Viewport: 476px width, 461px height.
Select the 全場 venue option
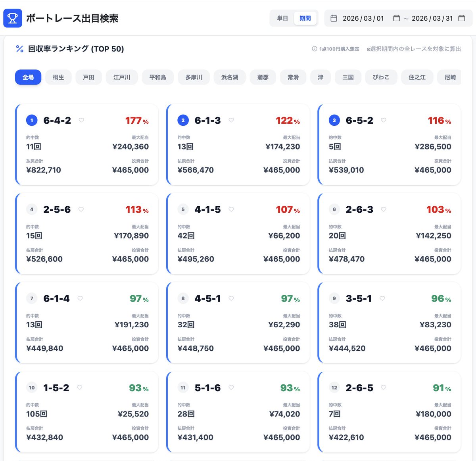coord(28,77)
